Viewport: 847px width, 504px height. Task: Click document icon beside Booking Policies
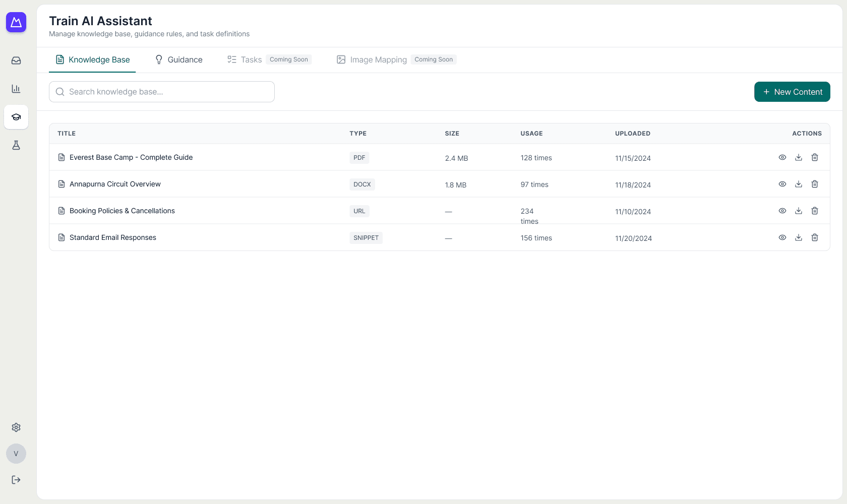coord(62,211)
